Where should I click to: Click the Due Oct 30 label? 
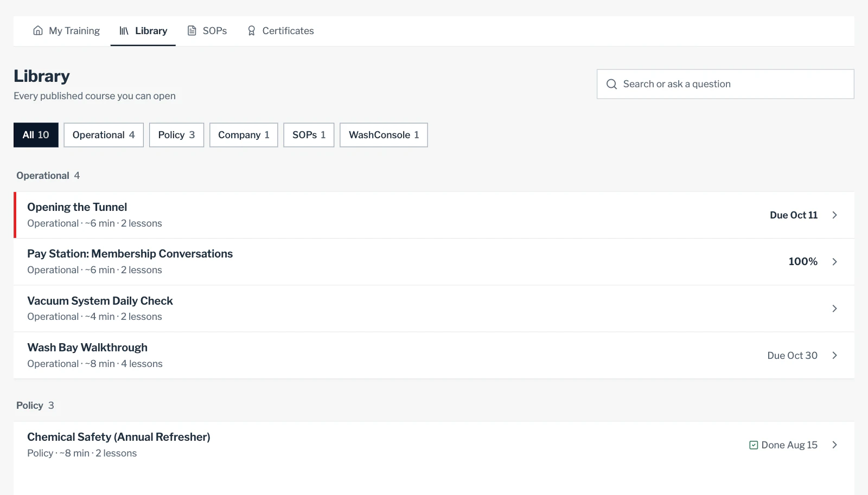pyautogui.click(x=792, y=356)
